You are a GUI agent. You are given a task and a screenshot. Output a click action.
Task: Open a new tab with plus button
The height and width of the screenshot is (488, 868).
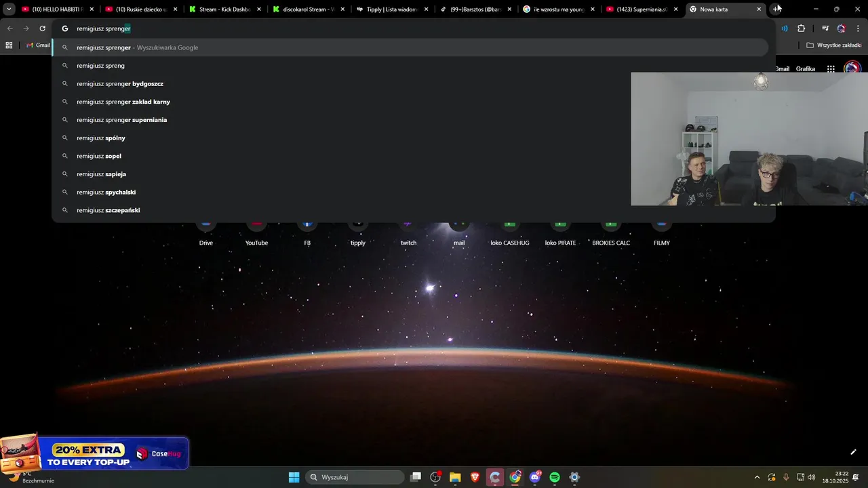(x=777, y=9)
